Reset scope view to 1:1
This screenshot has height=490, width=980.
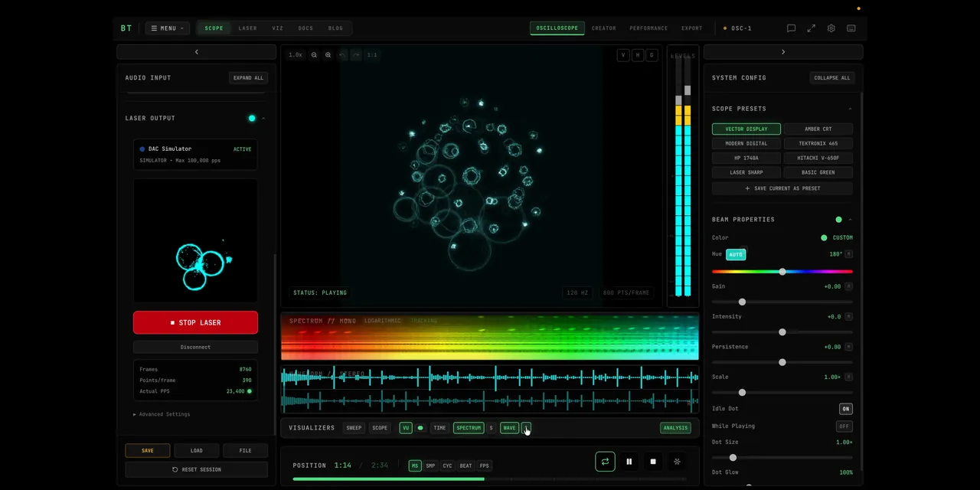click(372, 55)
